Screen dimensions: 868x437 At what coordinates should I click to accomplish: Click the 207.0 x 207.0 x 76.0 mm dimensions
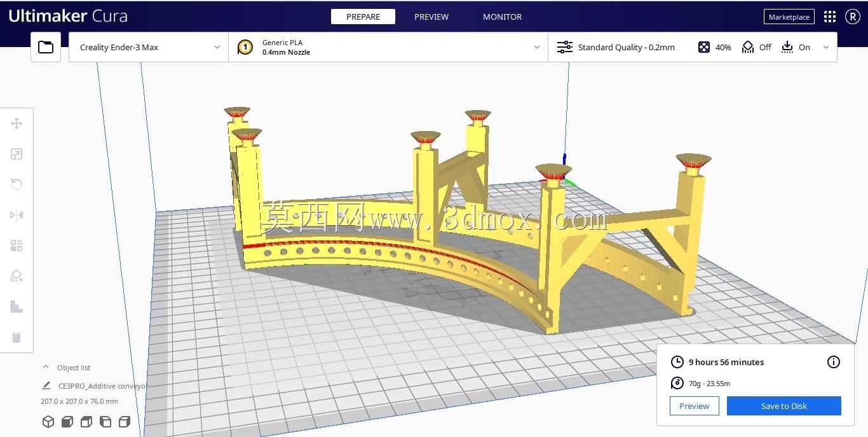coord(79,401)
